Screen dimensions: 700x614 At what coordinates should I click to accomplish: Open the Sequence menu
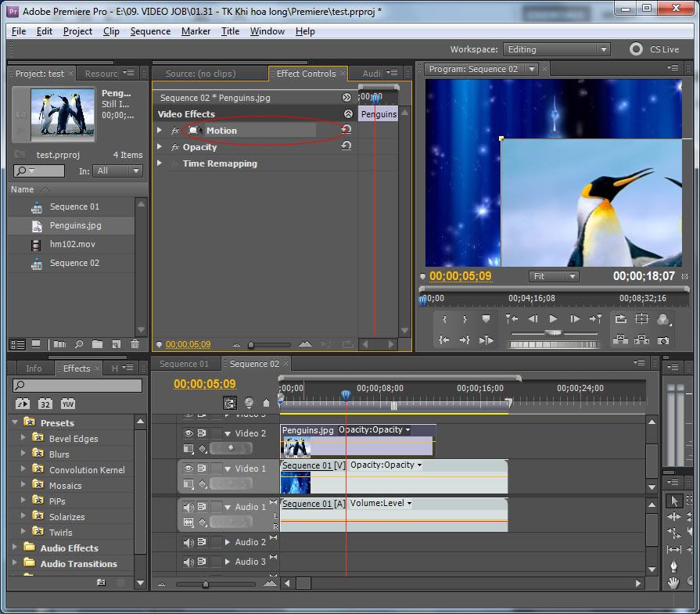click(150, 31)
